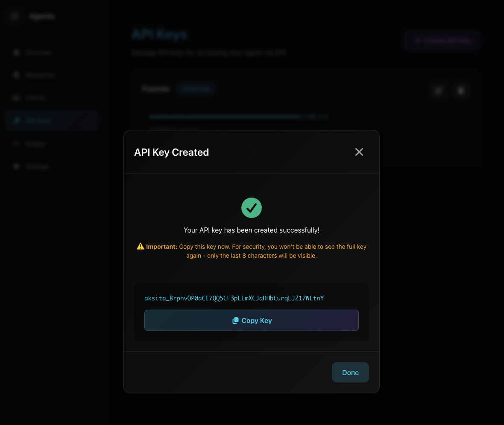Click the copy icon inside the Copy Key button
504x425 pixels.
(236, 320)
